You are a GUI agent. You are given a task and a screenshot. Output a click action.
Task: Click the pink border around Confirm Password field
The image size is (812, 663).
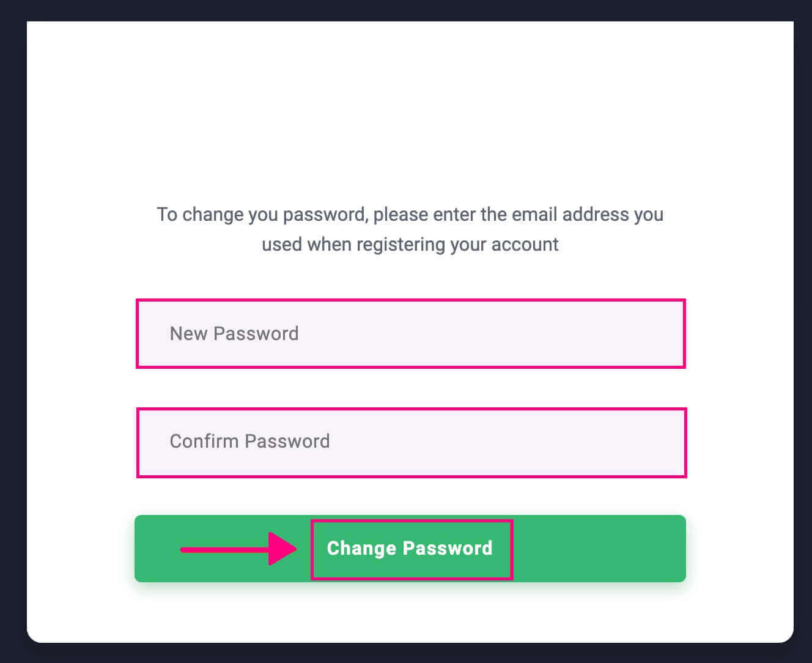tap(411, 410)
